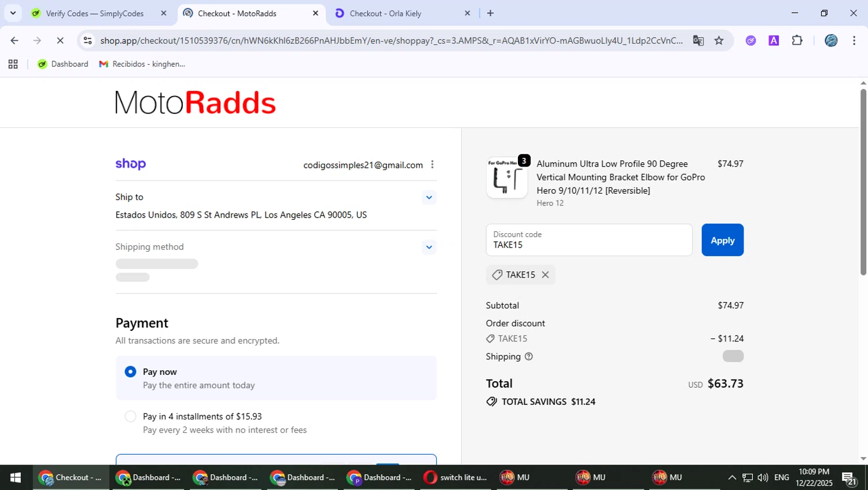Open the purple A extension icon

(774, 40)
